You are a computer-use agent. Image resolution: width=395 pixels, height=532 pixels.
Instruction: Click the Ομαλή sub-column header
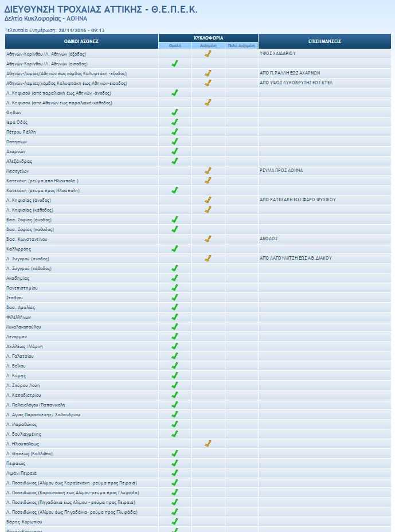[175, 45]
